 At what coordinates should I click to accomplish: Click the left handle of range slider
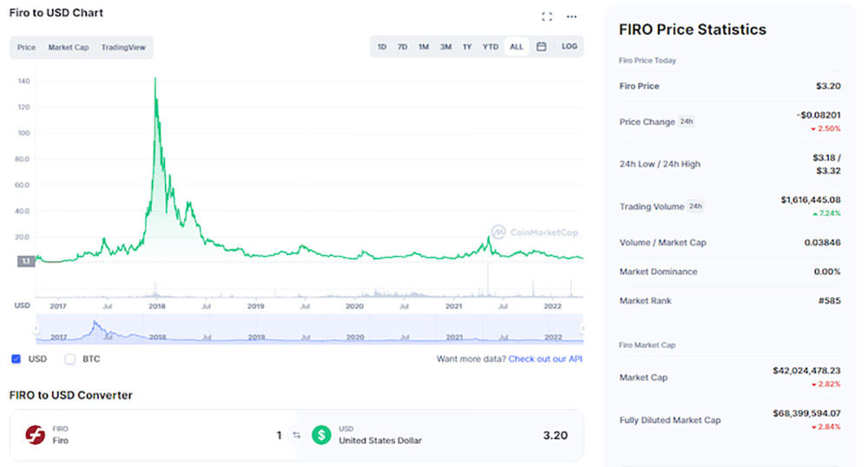coord(36,329)
